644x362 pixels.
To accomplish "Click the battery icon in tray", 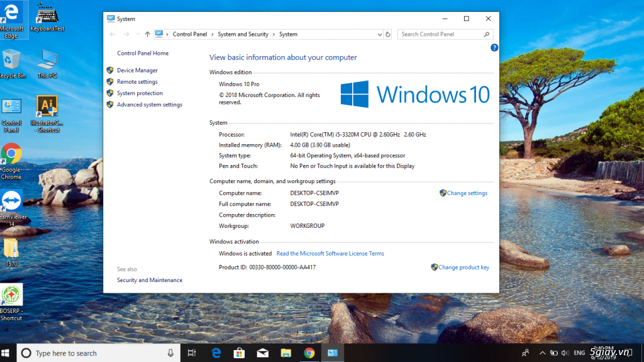I will pos(554,353).
